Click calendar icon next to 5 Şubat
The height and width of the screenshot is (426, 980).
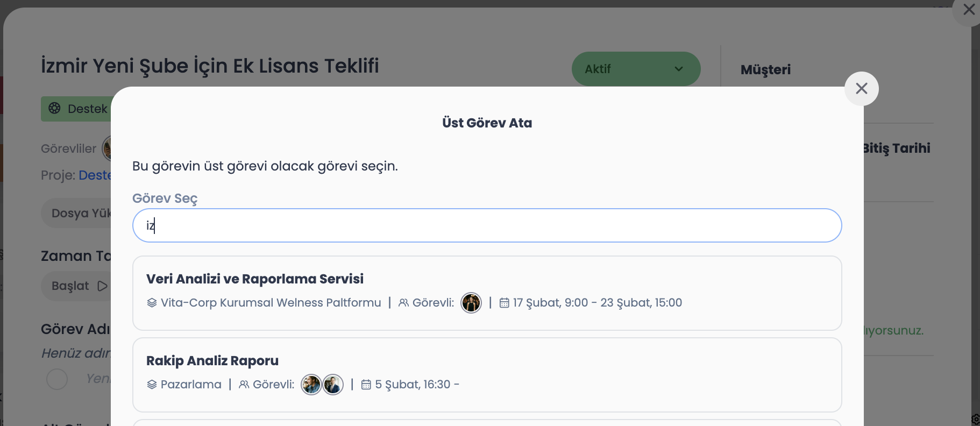click(x=366, y=385)
